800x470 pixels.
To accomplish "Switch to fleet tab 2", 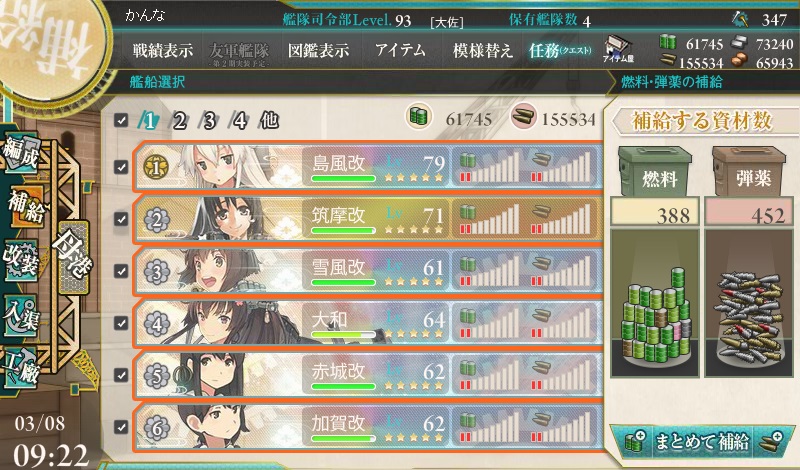I will click(x=179, y=121).
